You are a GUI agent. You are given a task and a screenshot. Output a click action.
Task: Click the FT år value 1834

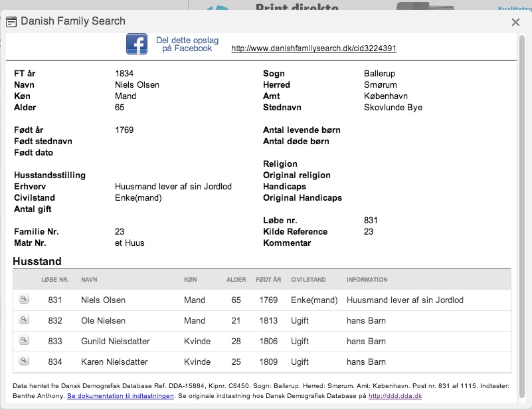click(124, 74)
